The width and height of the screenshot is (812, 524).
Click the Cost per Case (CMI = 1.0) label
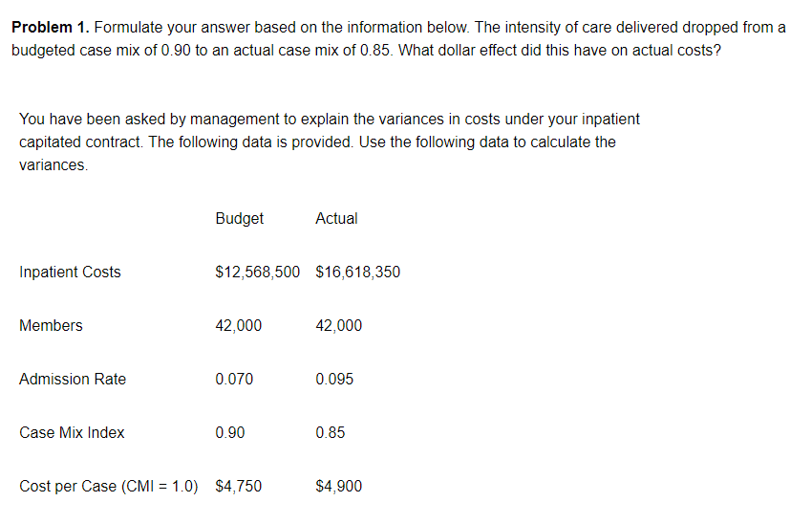pyautogui.click(x=109, y=486)
